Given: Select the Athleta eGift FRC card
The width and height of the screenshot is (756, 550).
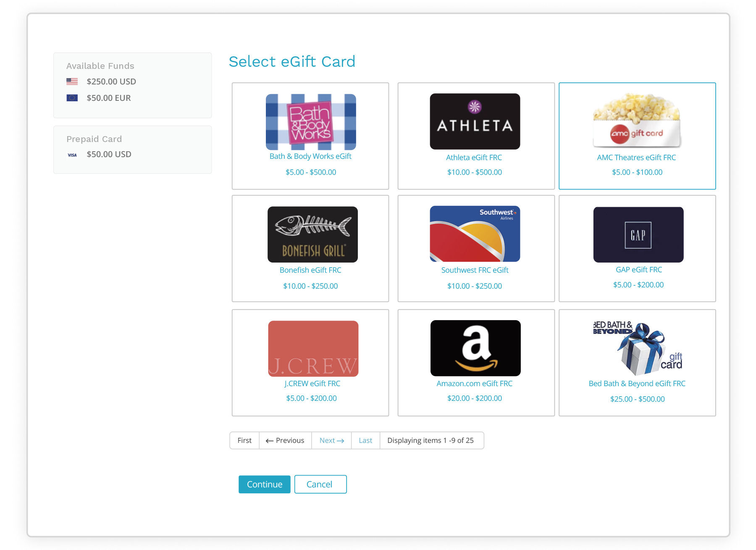Looking at the screenshot, I should tap(475, 121).
